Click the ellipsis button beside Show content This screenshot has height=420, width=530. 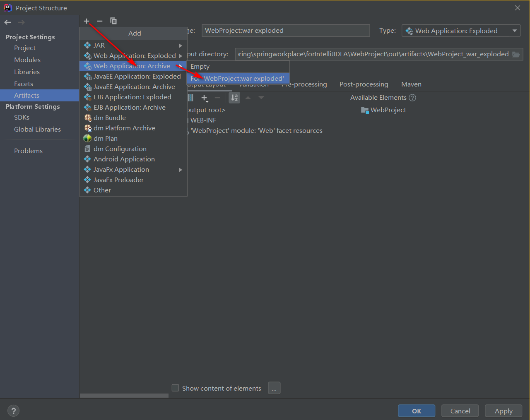coord(274,388)
